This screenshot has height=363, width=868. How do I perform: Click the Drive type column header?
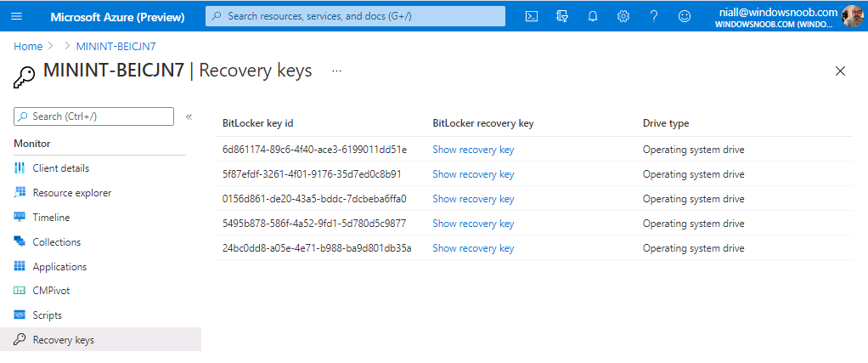coord(666,123)
